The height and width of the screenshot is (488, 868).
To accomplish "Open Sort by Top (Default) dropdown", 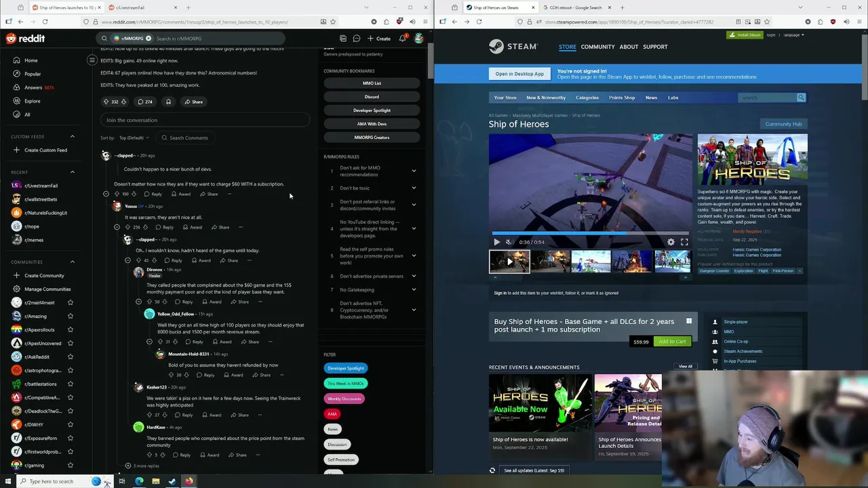I will 134,138.
